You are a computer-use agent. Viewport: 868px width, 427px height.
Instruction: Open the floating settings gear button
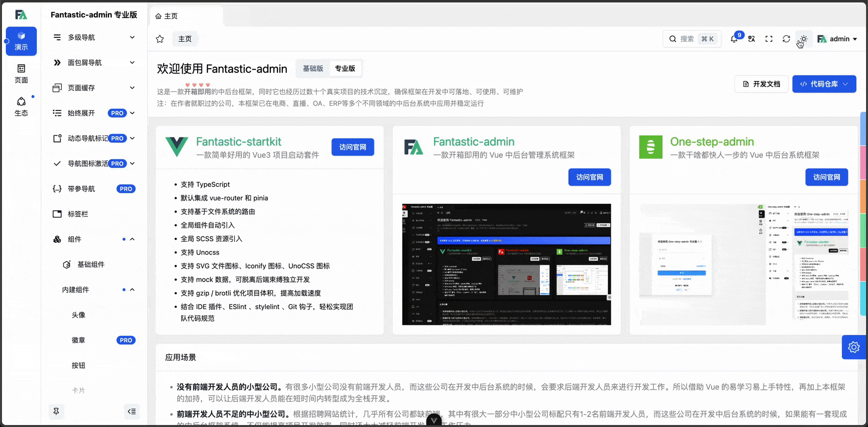click(853, 347)
